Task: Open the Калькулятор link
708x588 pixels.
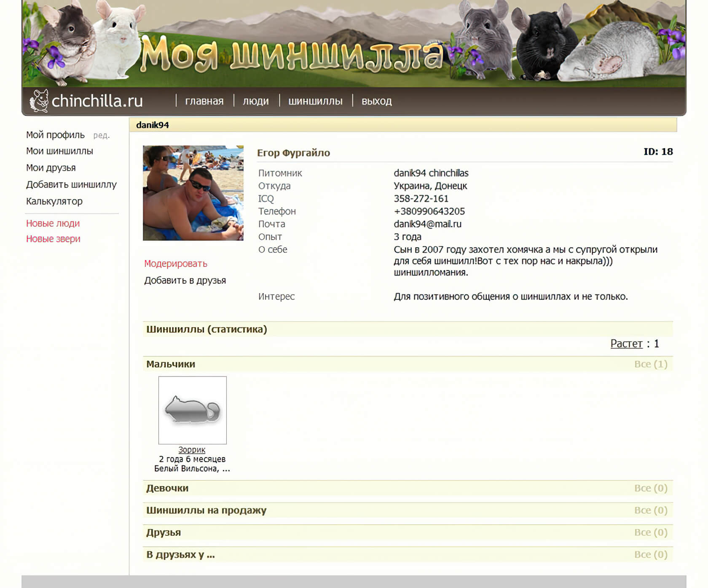Action: (x=54, y=201)
